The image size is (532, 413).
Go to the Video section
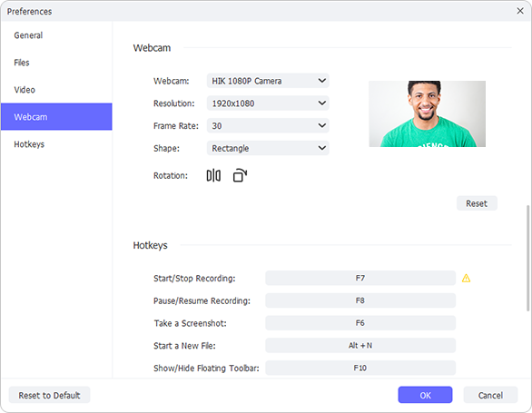click(x=56, y=90)
